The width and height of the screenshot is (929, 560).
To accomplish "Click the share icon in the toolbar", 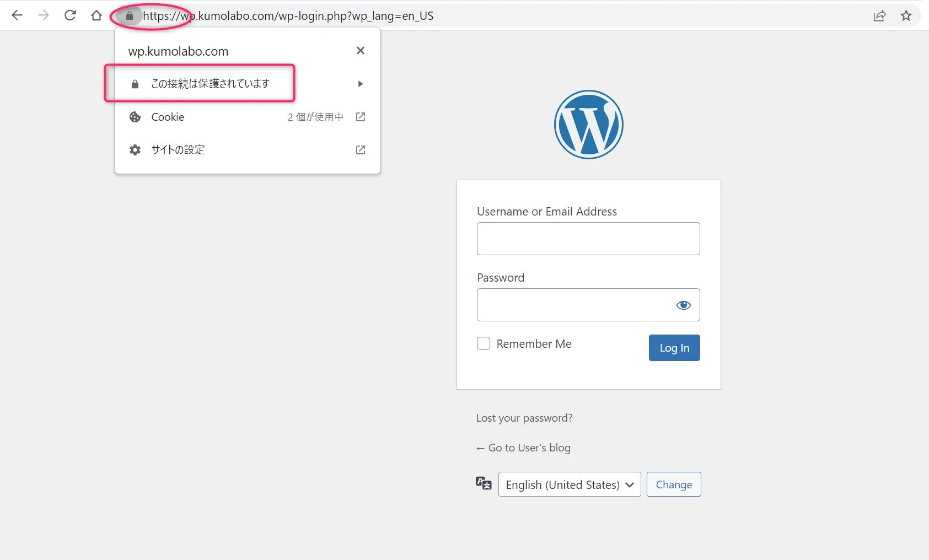I will (x=880, y=15).
